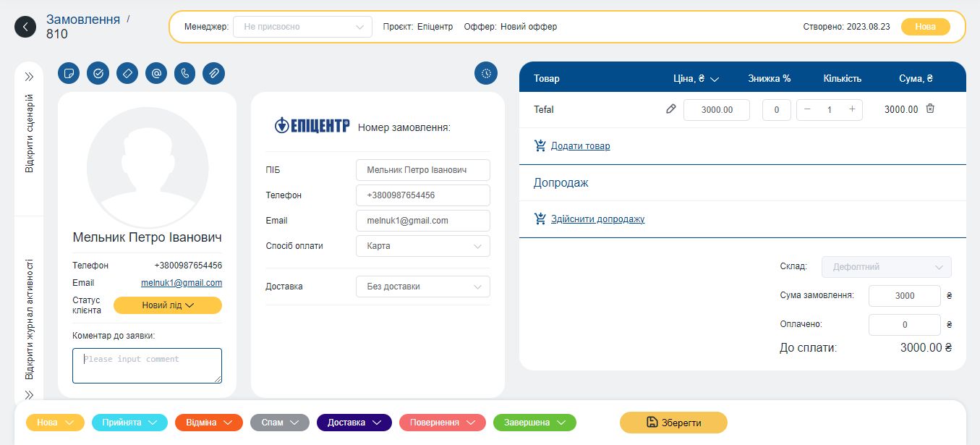Click the Tefal product name
This screenshot has width=980, height=445.
coord(544,110)
